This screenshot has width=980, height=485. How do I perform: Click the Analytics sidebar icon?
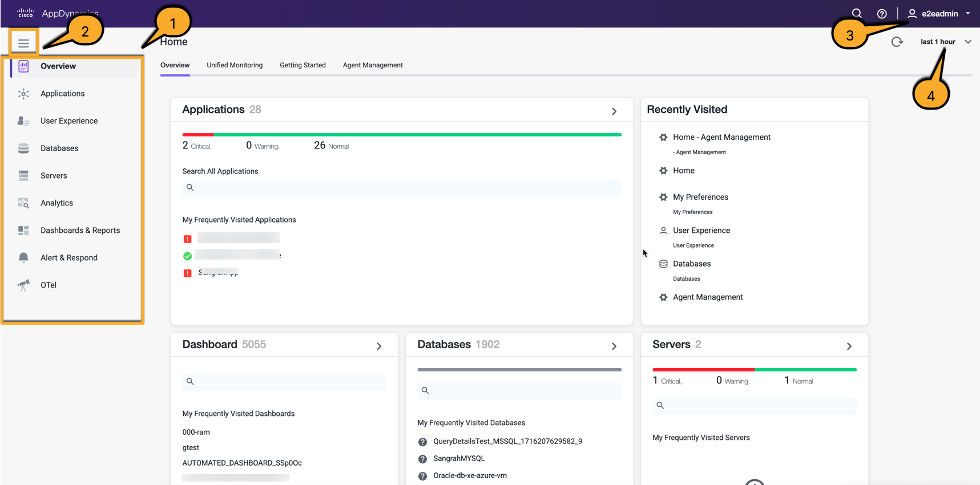[23, 203]
